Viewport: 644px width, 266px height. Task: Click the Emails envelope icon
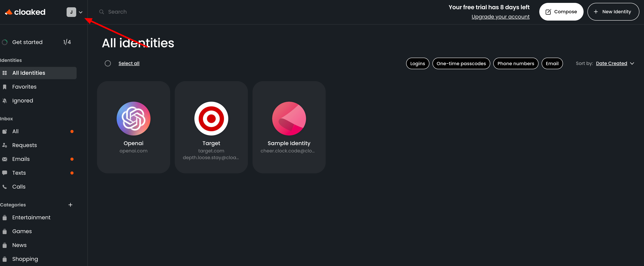click(4, 159)
